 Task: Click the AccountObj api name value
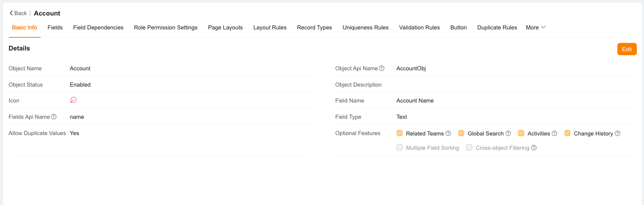tap(411, 68)
